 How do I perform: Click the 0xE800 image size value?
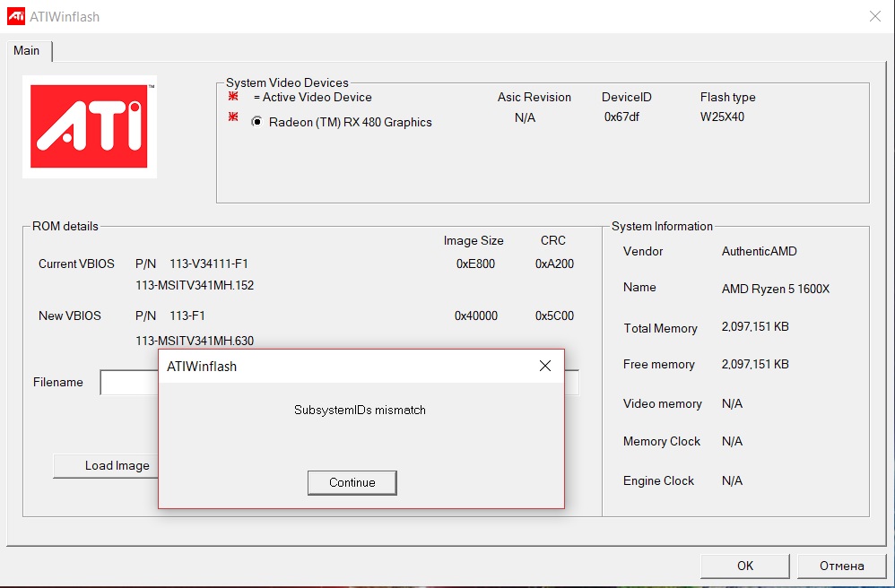pos(475,264)
